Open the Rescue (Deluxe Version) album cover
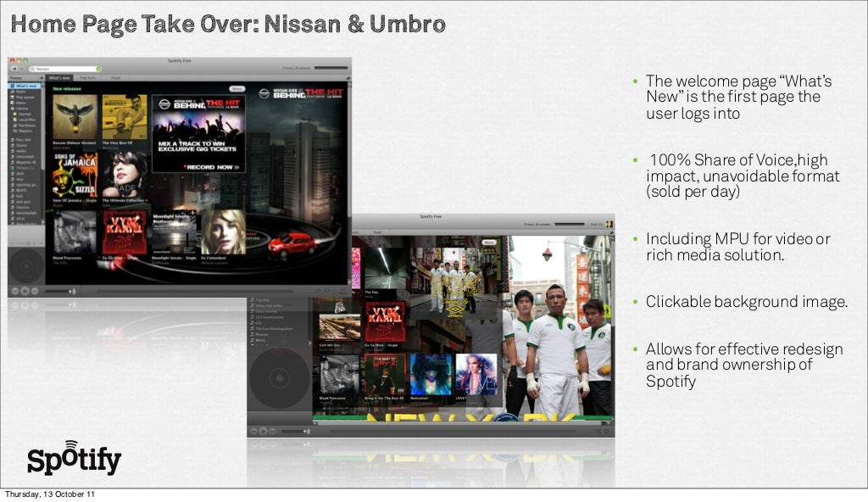868x502 pixels. click(75, 116)
